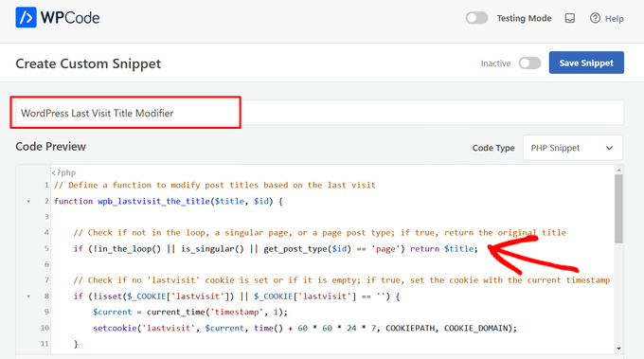Open the Code Type PHP Snippet dropdown
The height and width of the screenshot is (359, 644).
tap(573, 148)
